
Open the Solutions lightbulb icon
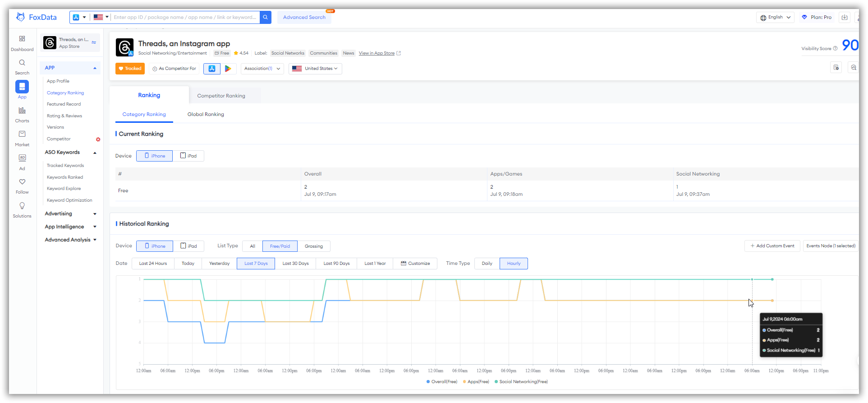pos(22,206)
